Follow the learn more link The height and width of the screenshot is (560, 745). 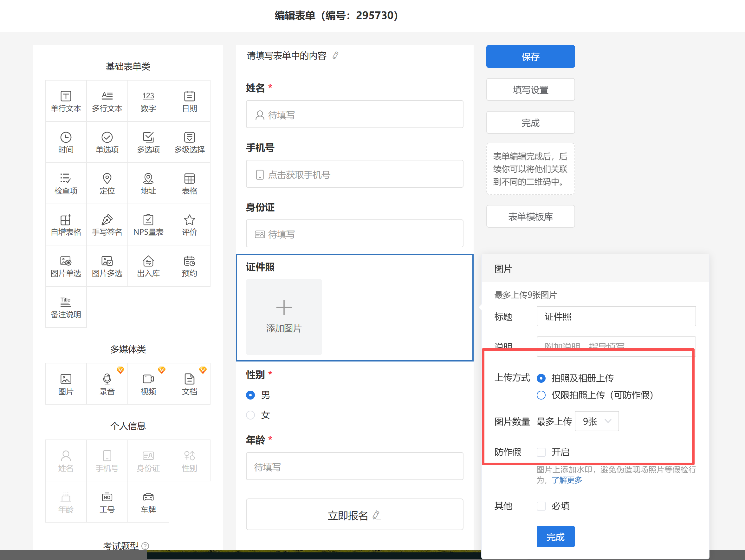(x=567, y=480)
